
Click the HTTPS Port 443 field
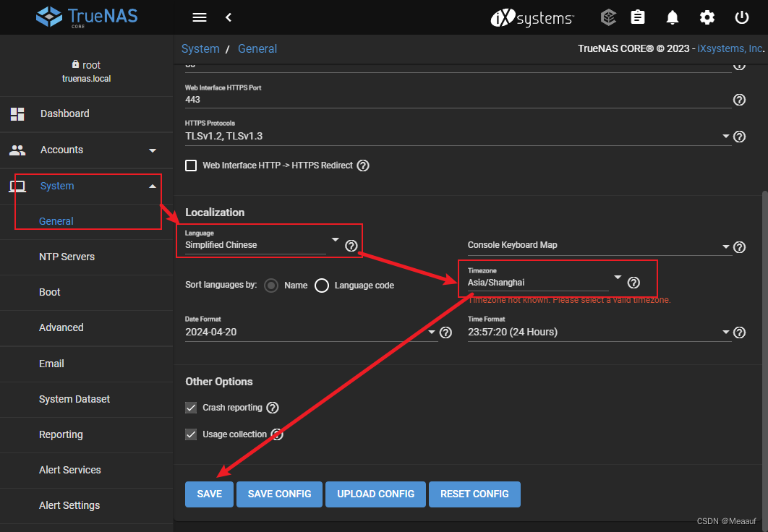click(x=458, y=100)
